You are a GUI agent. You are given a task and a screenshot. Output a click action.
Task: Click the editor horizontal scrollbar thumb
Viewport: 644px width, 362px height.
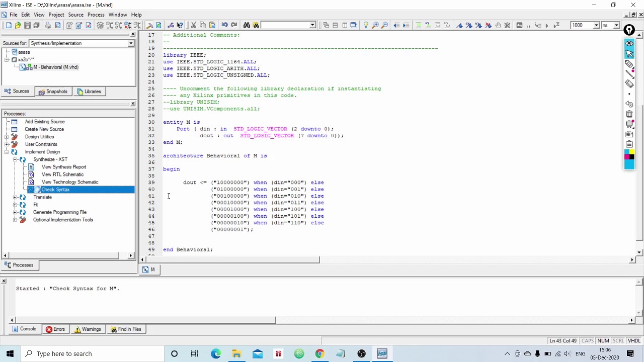point(233,260)
